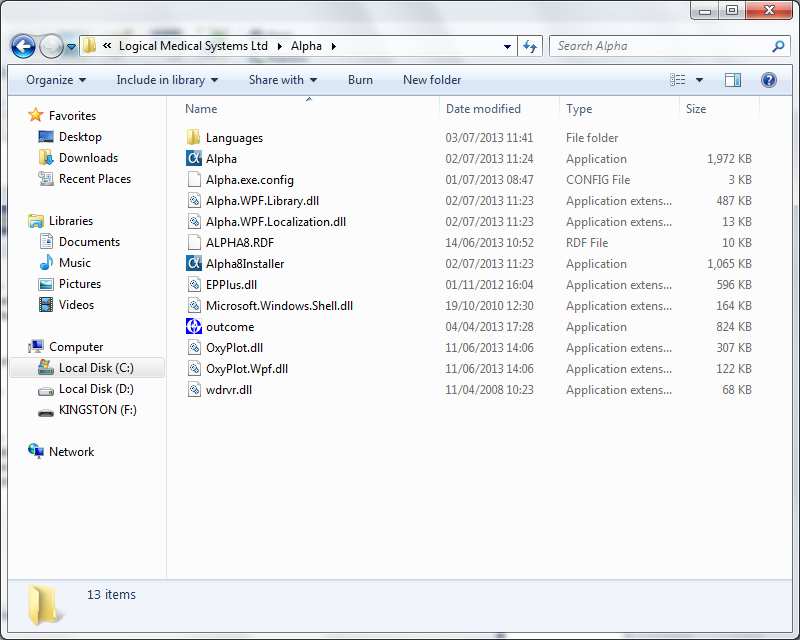Viewport: 800px width, 640px height.
Task: Select the Microsoft.Windows.Shell.dll icon
Action: tap(194, 305)
